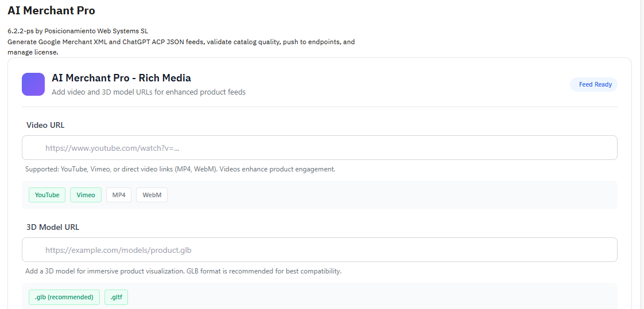Click the 'Video URL' field label

point(45,125)
